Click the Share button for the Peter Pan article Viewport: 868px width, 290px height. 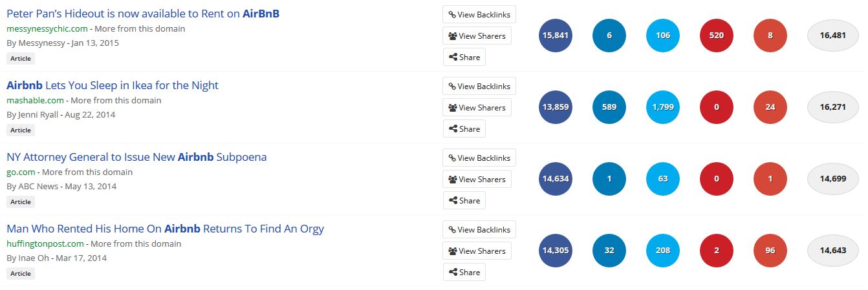pos(464,57)
